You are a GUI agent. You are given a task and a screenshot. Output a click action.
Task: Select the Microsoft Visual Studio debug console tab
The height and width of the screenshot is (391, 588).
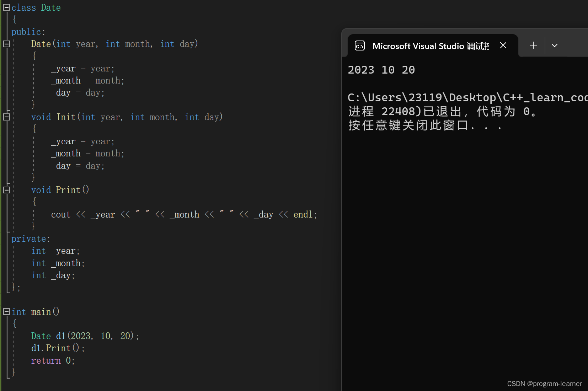433,45
